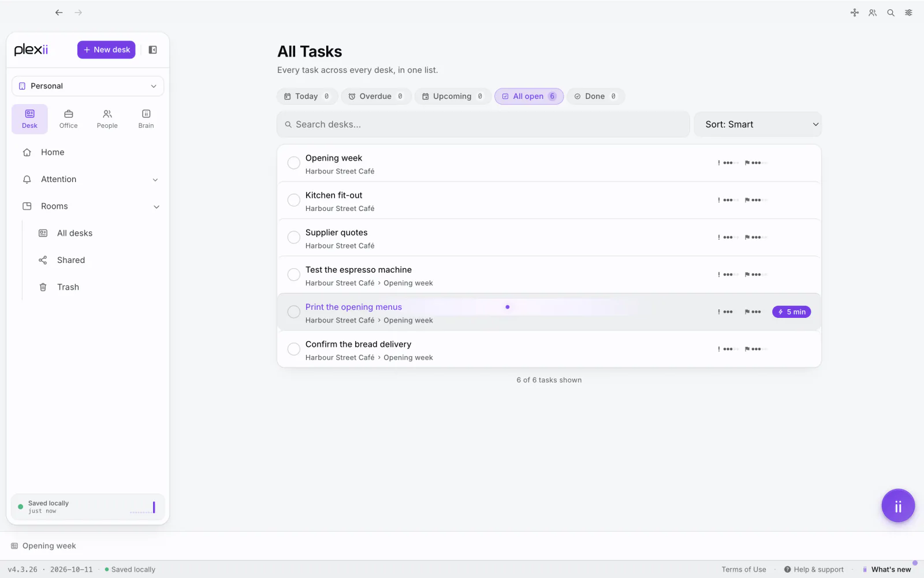Toggle the sidebar collapse icon
Screen dimensions: 924x578
tap(152, 50)
